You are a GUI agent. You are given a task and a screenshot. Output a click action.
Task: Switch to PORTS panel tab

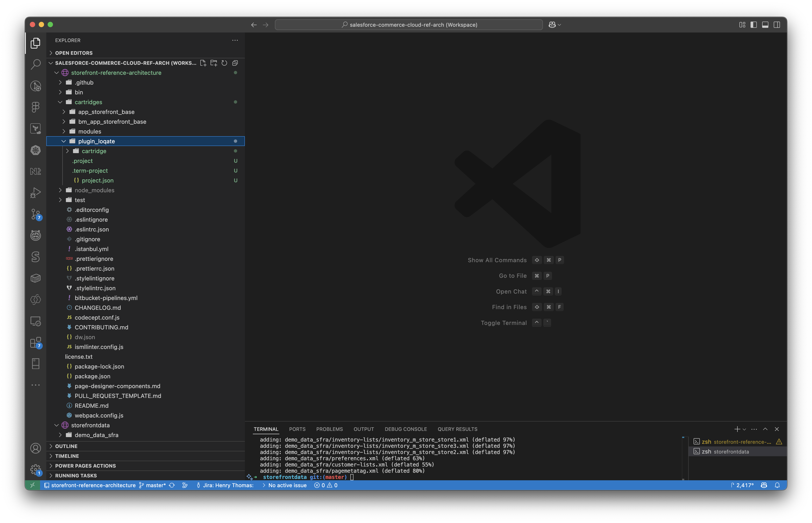point(297,429)
